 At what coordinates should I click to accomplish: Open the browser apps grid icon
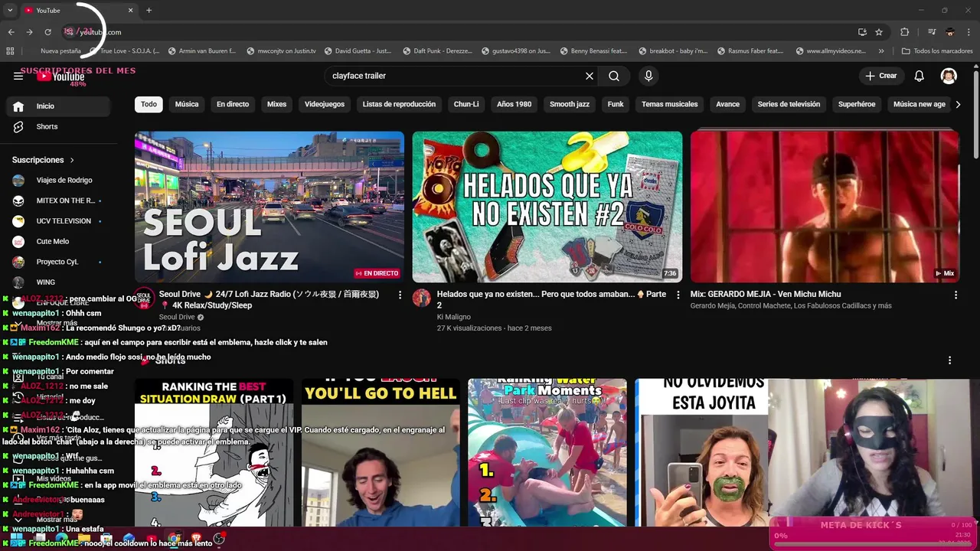(10, 51)
